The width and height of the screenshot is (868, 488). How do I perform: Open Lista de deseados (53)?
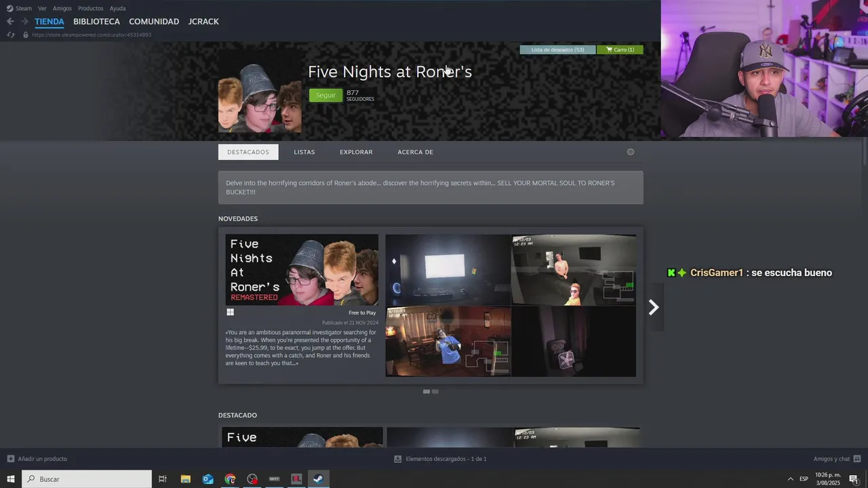(x=557, y=49)
